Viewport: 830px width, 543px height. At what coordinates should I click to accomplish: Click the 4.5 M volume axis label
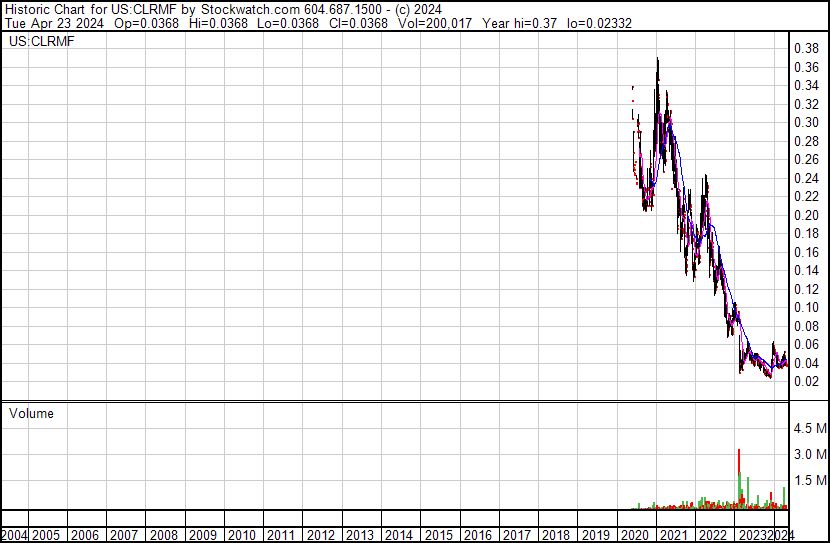pyautogui.click(x=810, y=428)
